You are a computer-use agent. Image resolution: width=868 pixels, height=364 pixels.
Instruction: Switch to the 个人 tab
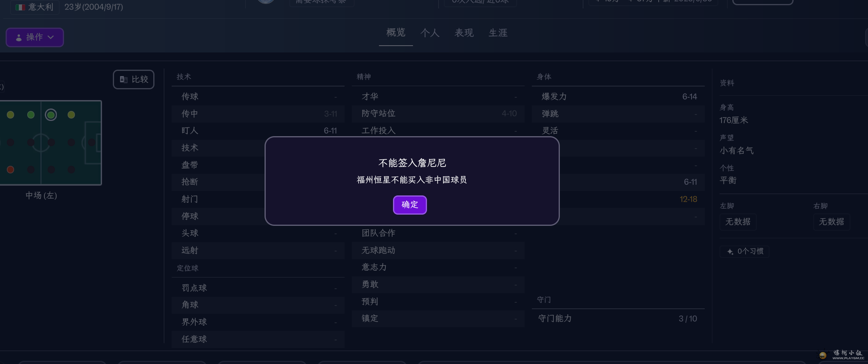(430, 33)
